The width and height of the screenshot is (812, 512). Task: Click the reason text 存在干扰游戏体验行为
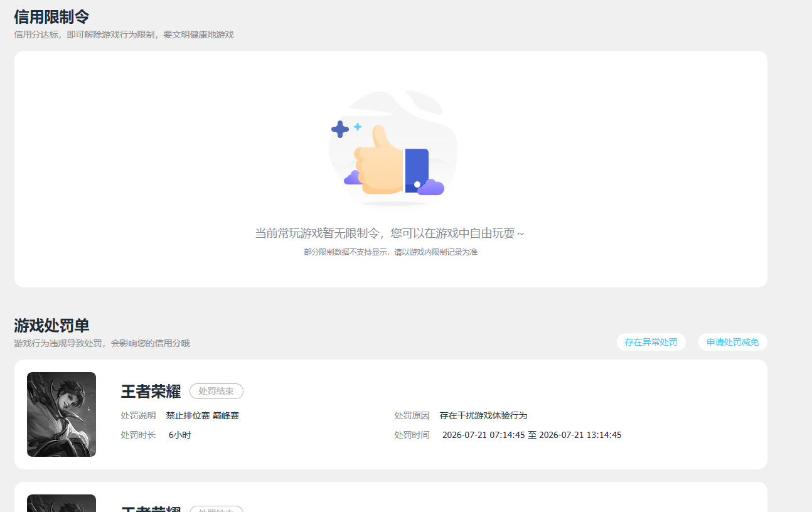(x=483, y=415)
